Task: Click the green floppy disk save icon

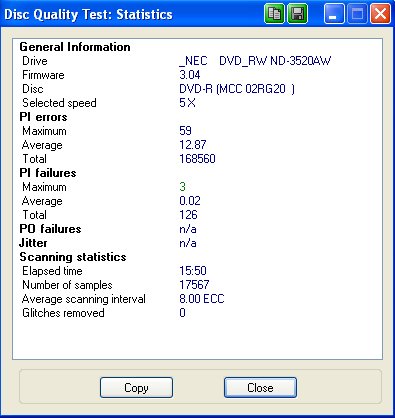Action: (x=297, y=14)
